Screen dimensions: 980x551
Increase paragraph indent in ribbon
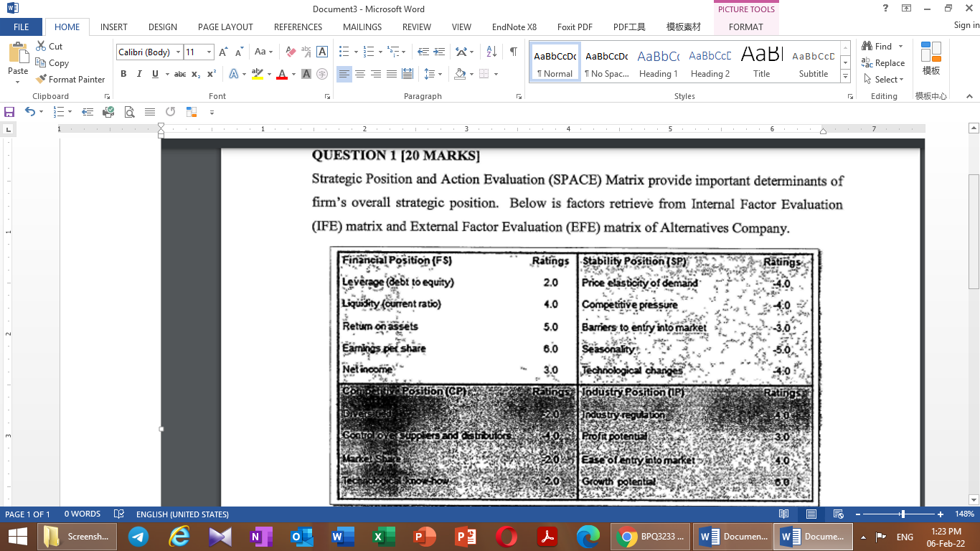(x=438, y=52)
